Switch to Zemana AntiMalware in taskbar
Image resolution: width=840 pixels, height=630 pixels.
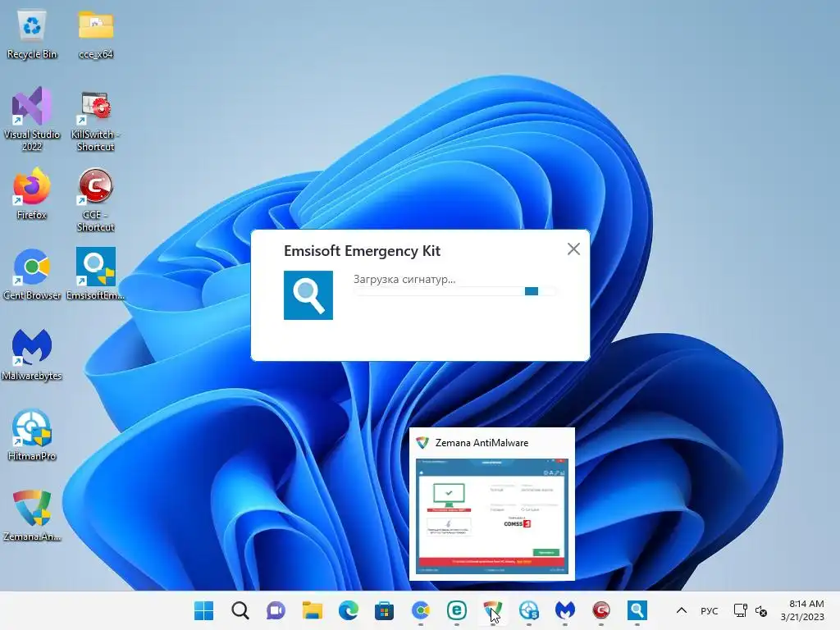tap(492, 610)
